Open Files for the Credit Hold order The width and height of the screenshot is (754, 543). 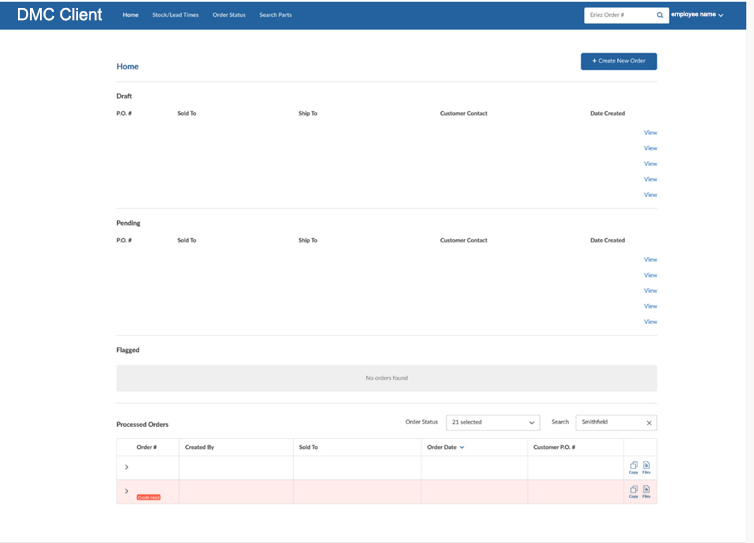646,491
